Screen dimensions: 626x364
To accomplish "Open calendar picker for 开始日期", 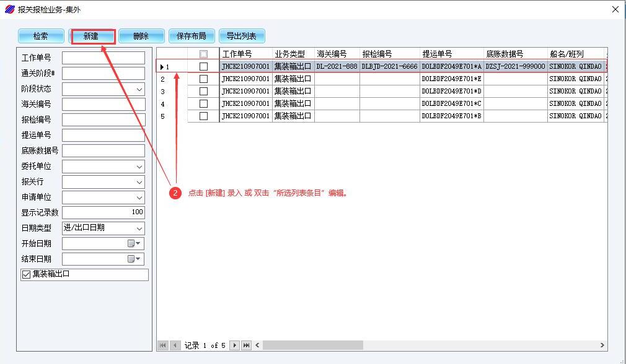I will 134,244.
